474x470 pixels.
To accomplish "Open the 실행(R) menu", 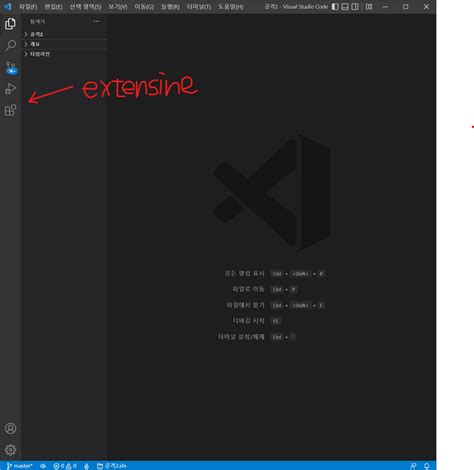I will [x=170, y=7].
